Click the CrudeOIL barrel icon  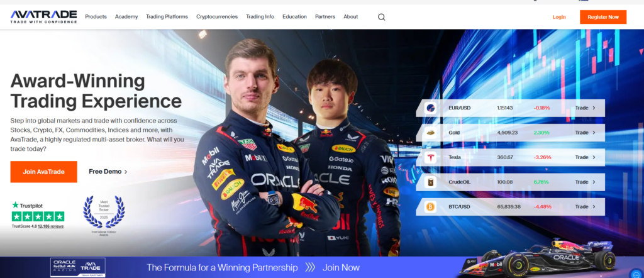point(430,182)
